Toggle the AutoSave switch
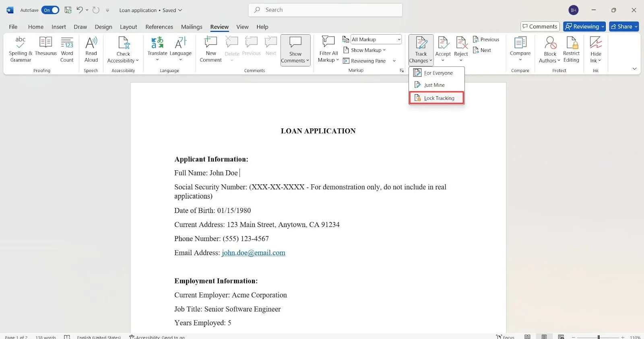Image resolution: width=644 pixels, height=339 pixels. point(50,10)
